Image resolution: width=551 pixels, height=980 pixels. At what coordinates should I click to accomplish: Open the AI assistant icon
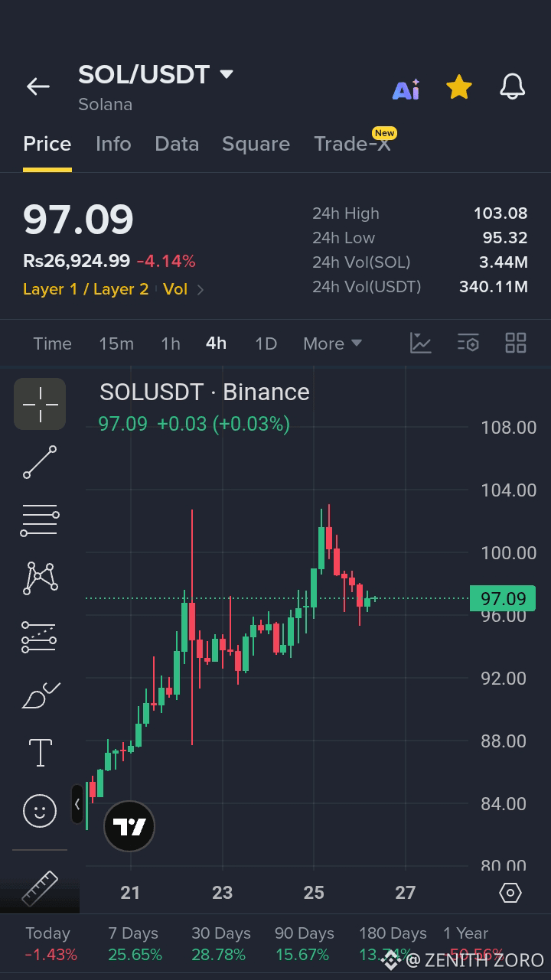tap(406, 90)
